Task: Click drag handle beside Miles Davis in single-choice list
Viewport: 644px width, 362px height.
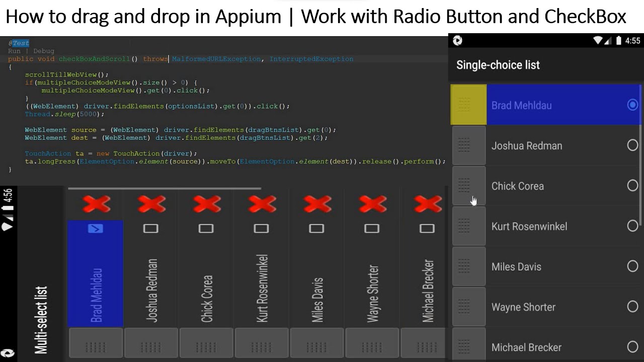Action: point(469,266)
